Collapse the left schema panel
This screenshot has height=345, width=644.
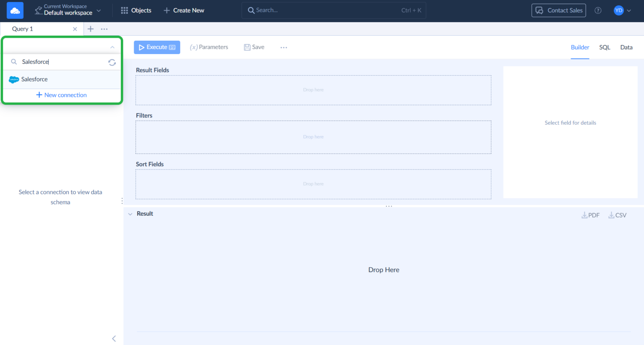(114, 338)
